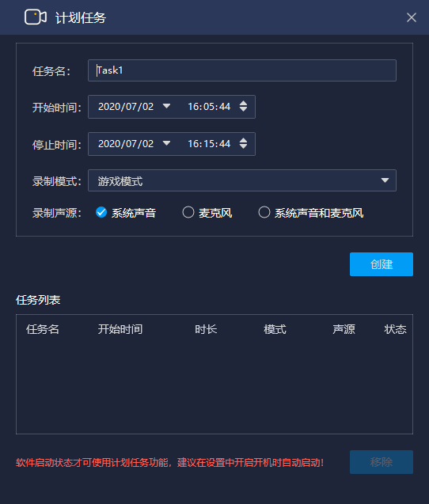This screenshot has height=504, width=429.
Task: Click the 创建 button
Action: pos(382,264)
